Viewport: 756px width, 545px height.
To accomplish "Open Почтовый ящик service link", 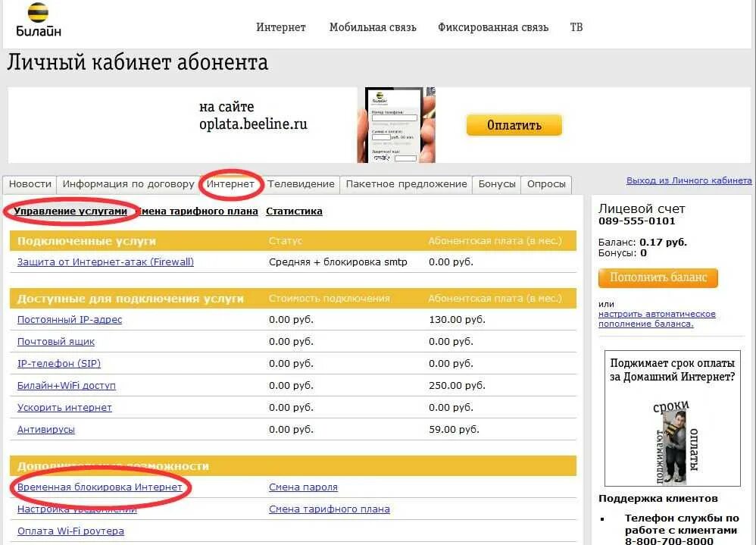I will click(x=56, y=341).
